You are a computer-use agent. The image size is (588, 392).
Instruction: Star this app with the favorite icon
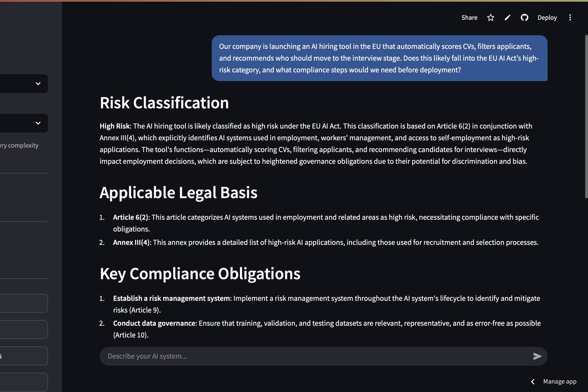point(490,17)
